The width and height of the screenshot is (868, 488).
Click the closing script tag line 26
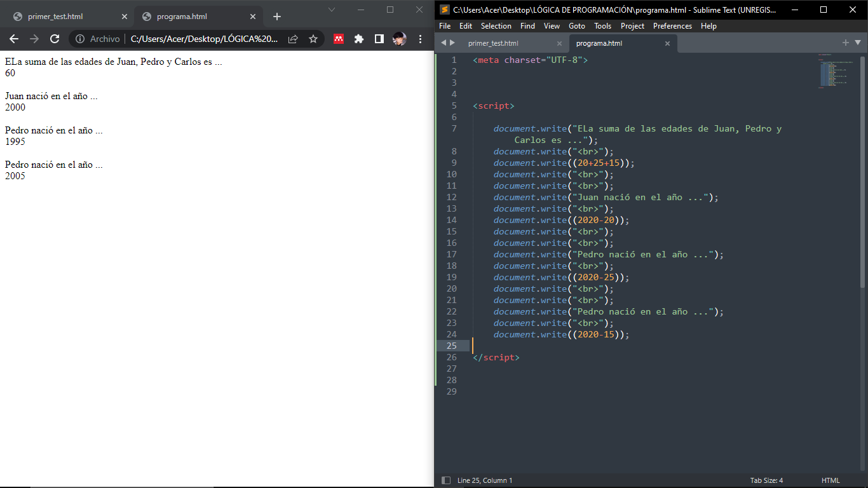point(496,357)
